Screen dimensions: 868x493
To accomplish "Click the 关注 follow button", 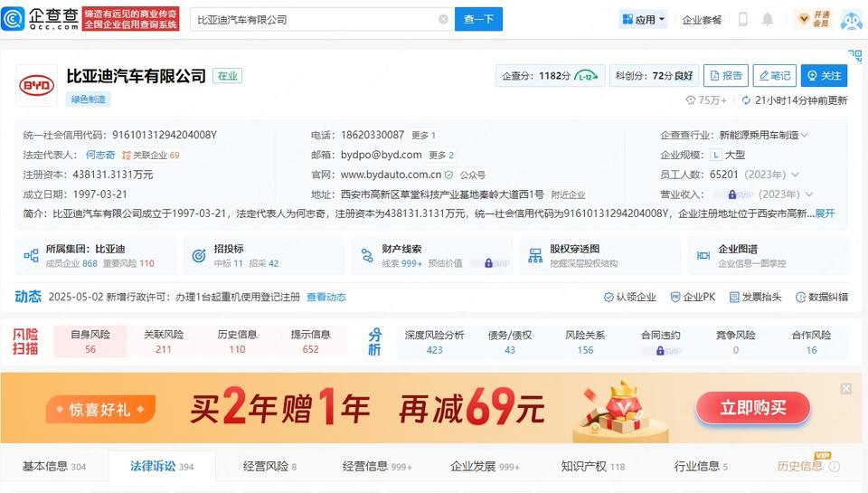I will click(x=825, y=75).
